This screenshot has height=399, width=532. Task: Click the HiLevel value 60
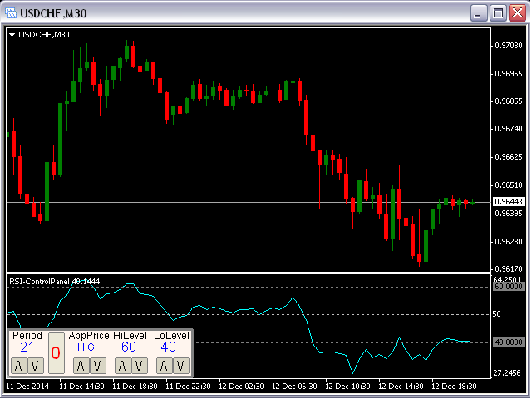[129, 347]
